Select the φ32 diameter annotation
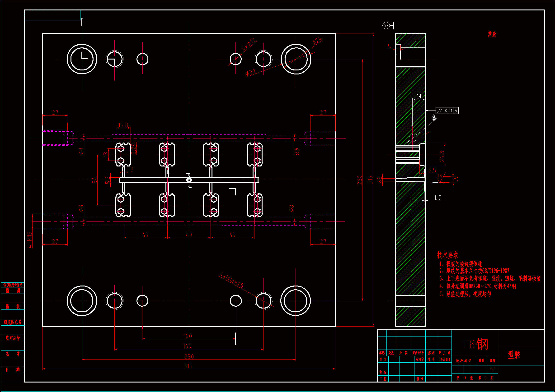The width and height of the screenshot is (555, 392). coord(251,72)
